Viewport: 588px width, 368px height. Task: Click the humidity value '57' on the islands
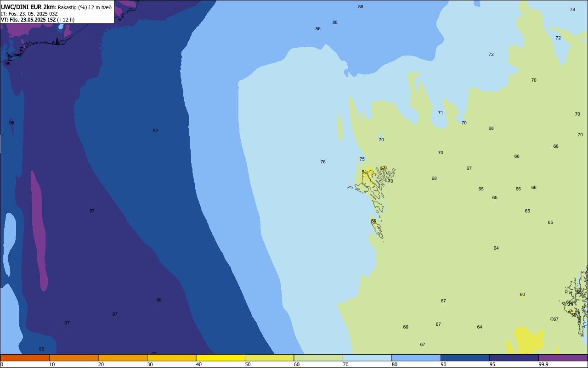coord(383,168)
